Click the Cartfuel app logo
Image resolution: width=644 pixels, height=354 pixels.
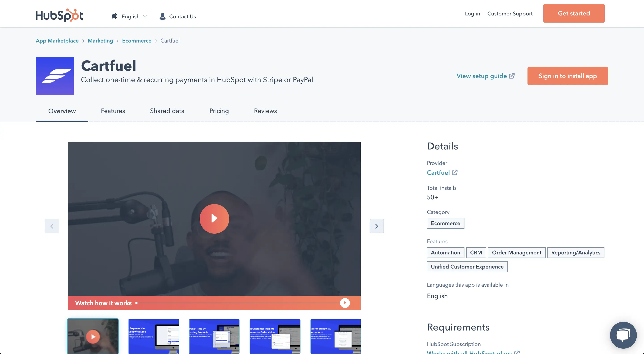coord(55,76)
